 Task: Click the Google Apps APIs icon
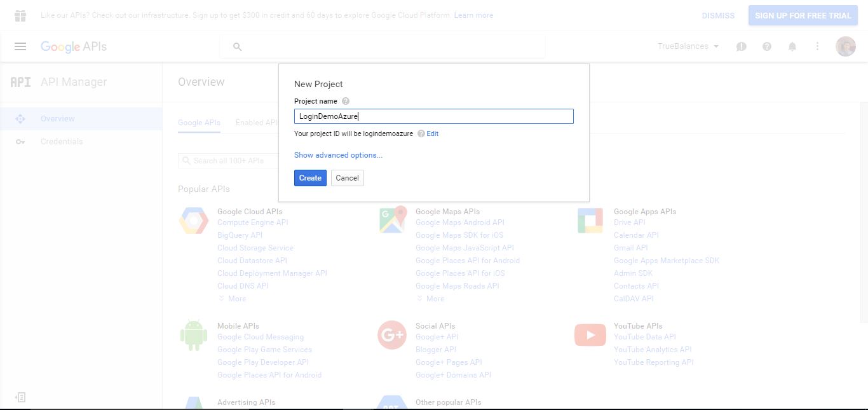590,221
